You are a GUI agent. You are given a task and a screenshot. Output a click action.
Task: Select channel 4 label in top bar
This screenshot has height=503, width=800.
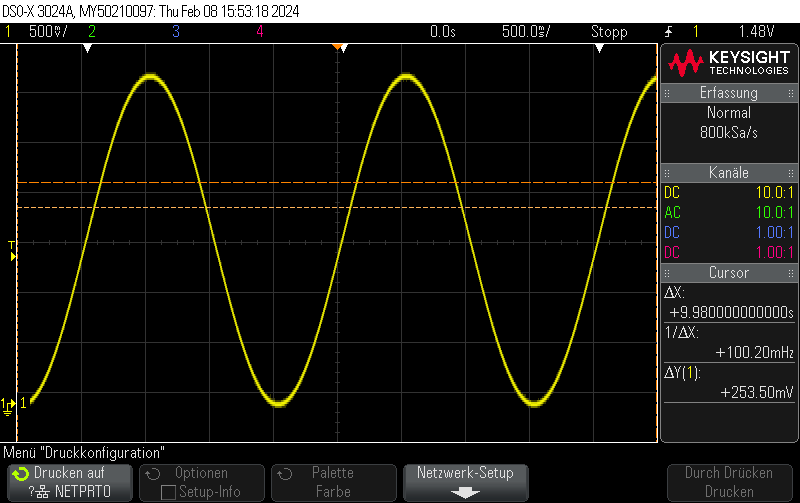(260, 32)
